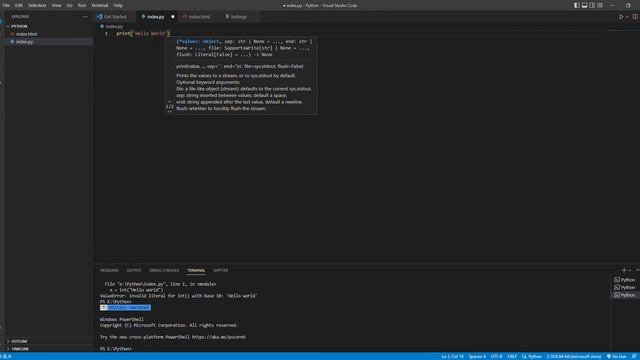Show next signature in hint popup
Viewport: 640px width, 360px height.
click(170, 112)
